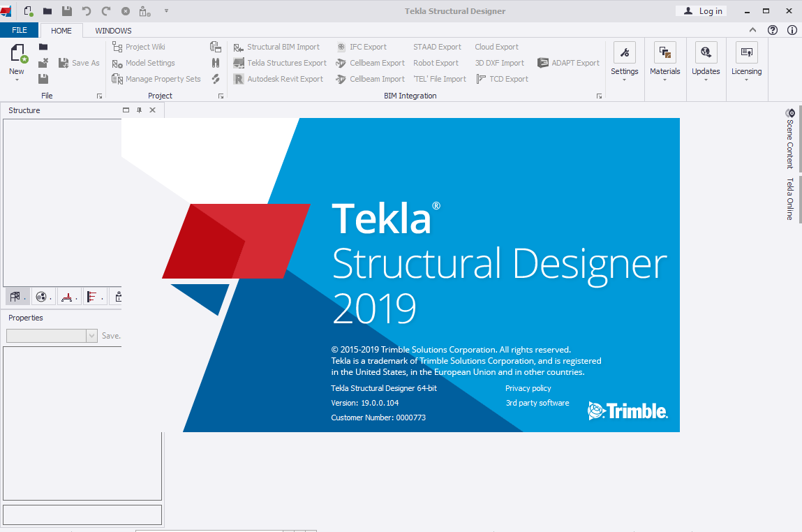Click Cloud Export
This screenshot has height=532, width=802.
pyautogui.click(x=497, y=47)
